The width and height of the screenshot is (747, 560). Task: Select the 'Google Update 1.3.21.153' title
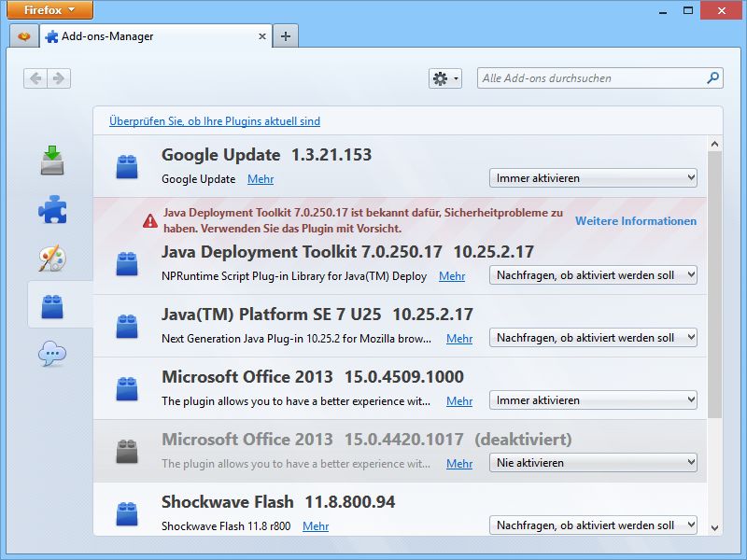pos(266,155)
